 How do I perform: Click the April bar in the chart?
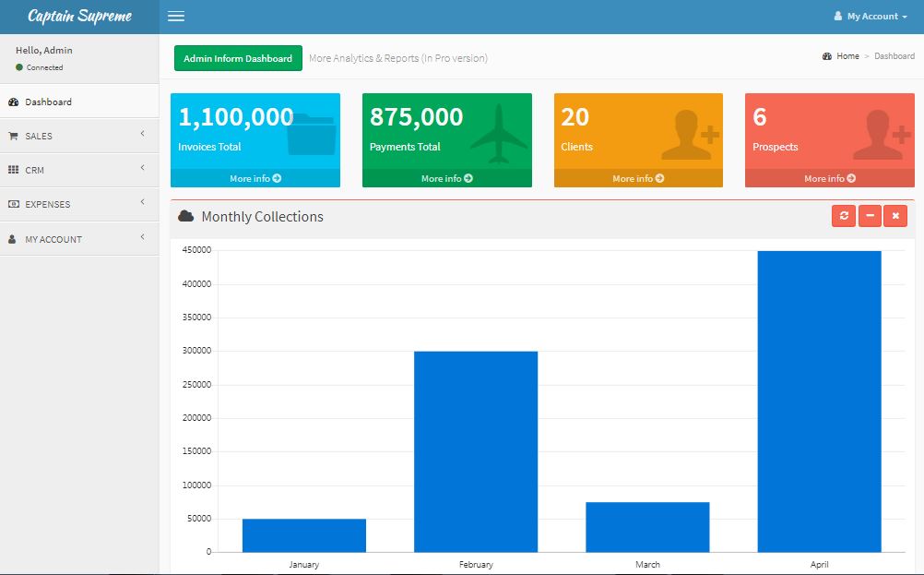tap(819, 401)
